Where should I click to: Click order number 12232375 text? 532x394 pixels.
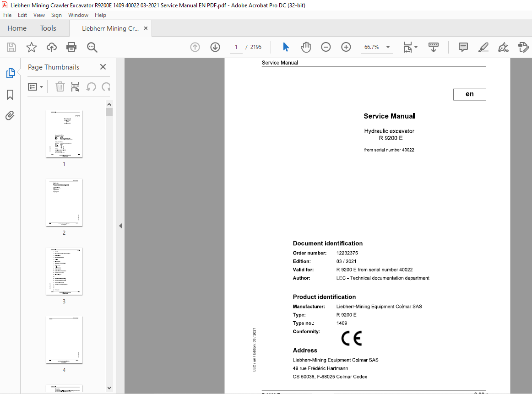click(347, 253)
